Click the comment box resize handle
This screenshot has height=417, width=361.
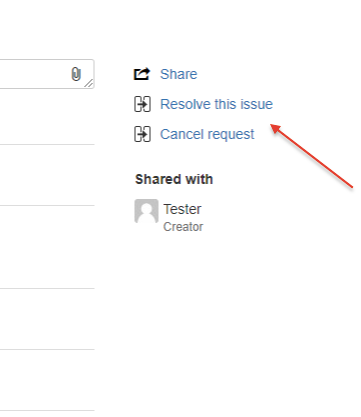[89, 83]
